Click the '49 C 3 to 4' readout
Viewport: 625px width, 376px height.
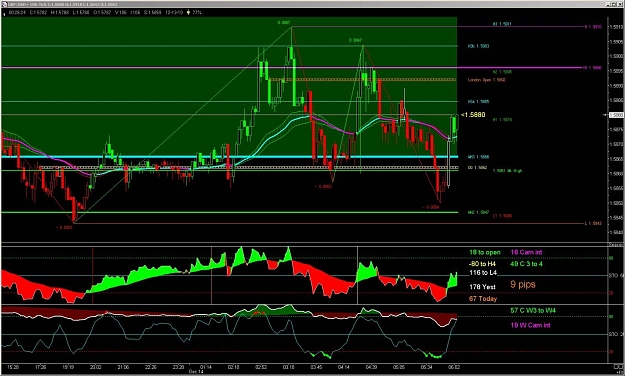(x=526, y=264)
